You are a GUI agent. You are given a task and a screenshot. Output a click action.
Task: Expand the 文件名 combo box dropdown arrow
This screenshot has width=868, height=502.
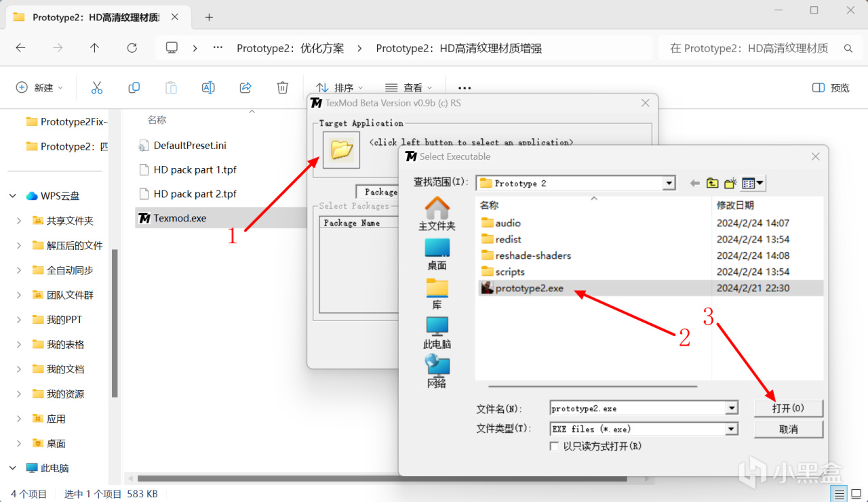731,409
